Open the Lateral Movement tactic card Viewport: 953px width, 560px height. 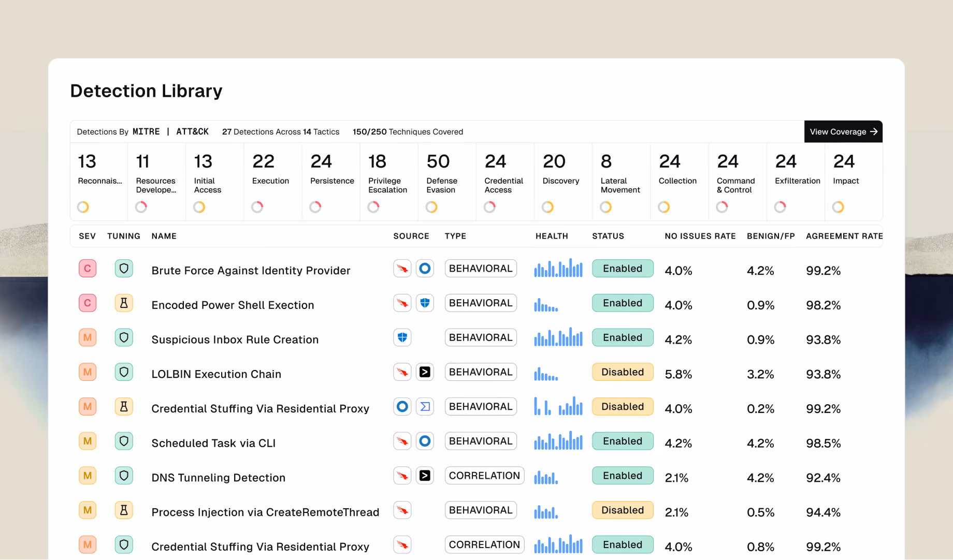[622, 182]
